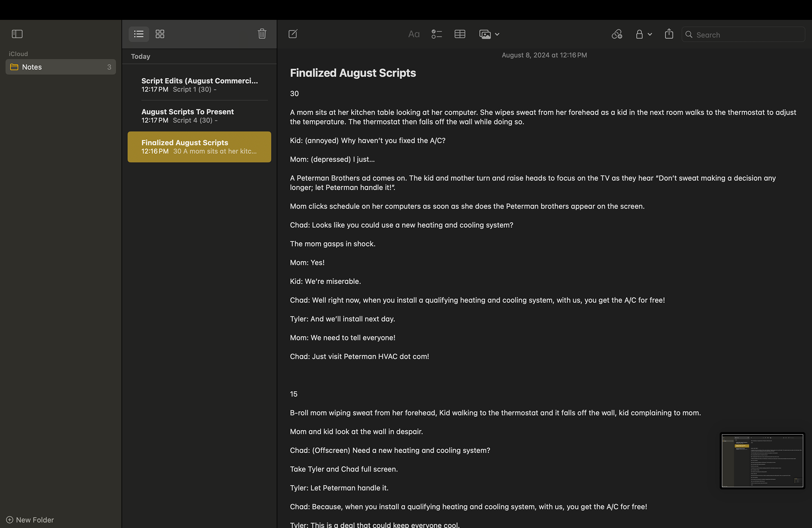
Task: Click the plus icon beside New Folder
Action: (9, 520)
